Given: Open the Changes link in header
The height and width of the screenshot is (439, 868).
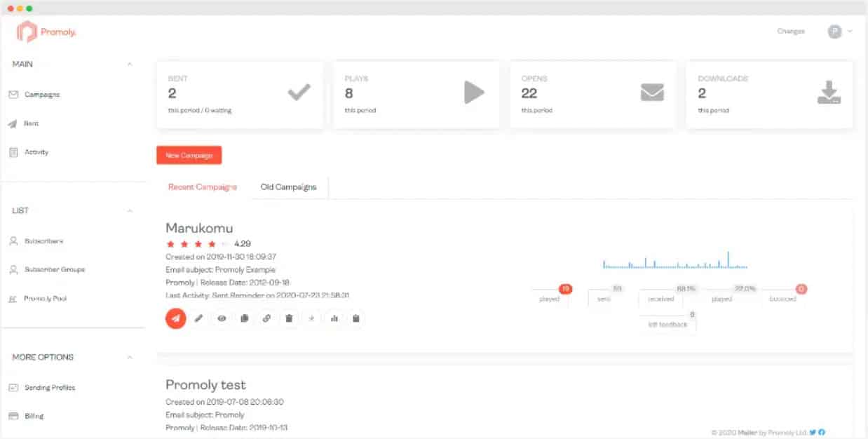Looking at the screenshot, I should 791,32.
